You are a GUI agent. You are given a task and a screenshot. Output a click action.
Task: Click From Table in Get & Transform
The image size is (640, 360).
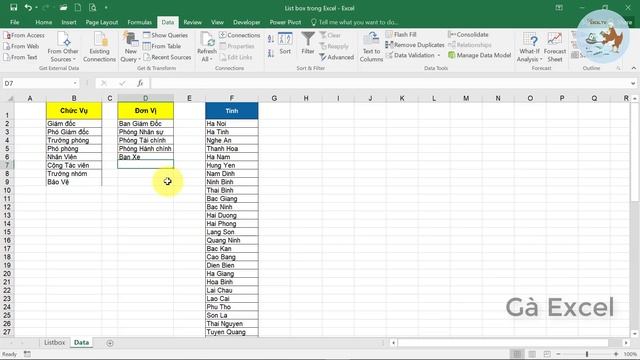click(162, 46)
